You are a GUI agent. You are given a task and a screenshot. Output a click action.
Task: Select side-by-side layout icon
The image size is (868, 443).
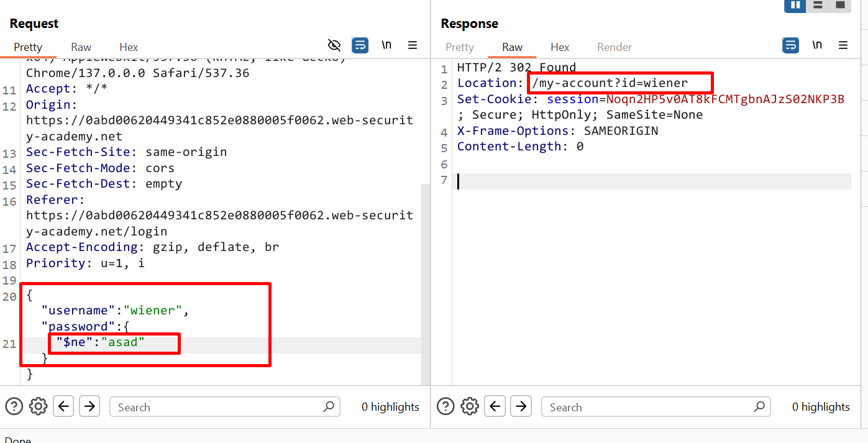click(795, 5)
